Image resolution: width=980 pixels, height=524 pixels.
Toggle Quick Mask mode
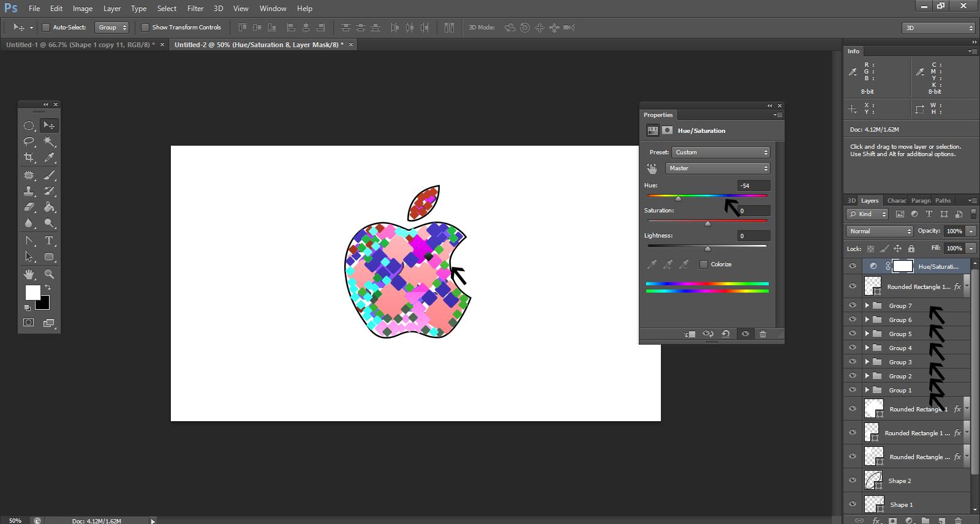(29, 323)
